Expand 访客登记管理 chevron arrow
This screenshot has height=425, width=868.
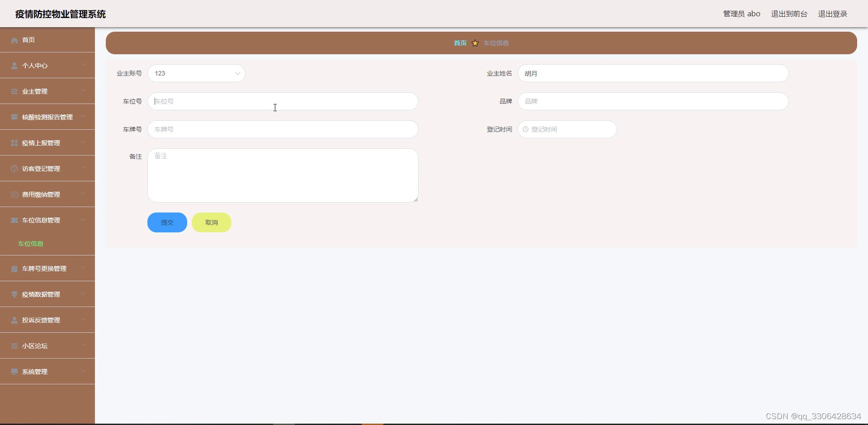pyautogui.click(x=83, y=168)
